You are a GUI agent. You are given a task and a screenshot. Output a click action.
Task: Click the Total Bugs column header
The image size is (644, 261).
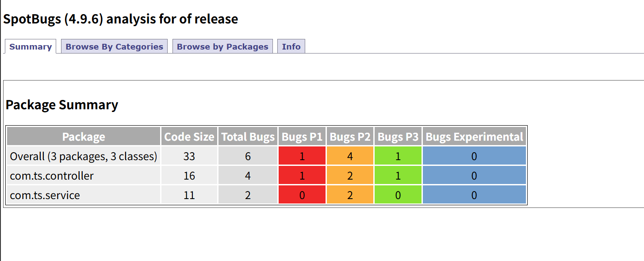(x=248, y=137)
